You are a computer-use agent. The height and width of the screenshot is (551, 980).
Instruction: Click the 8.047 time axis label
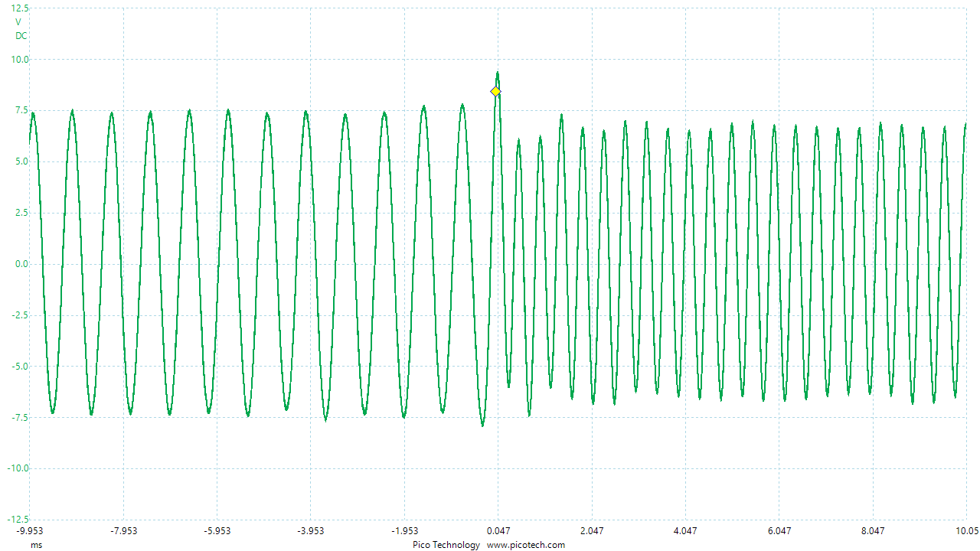click(873, 530)
